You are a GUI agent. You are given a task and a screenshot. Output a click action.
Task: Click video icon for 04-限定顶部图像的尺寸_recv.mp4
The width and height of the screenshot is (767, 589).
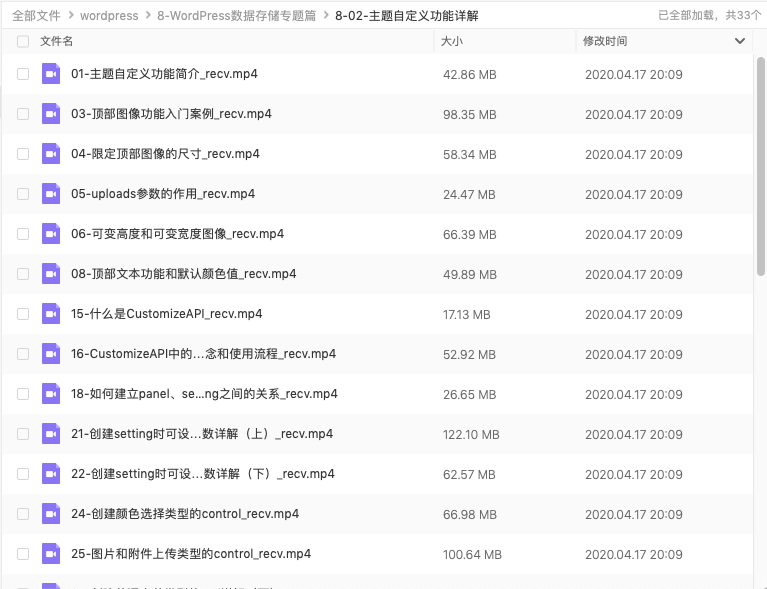tap(51, 154)
